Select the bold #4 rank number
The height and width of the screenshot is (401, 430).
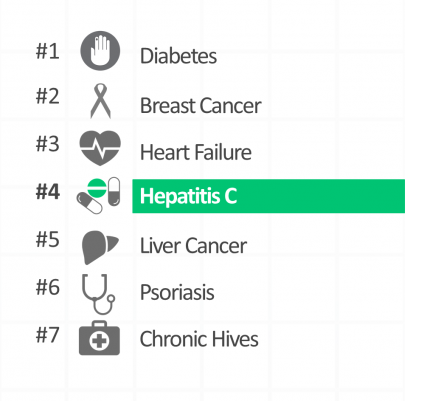click(48, 192)
